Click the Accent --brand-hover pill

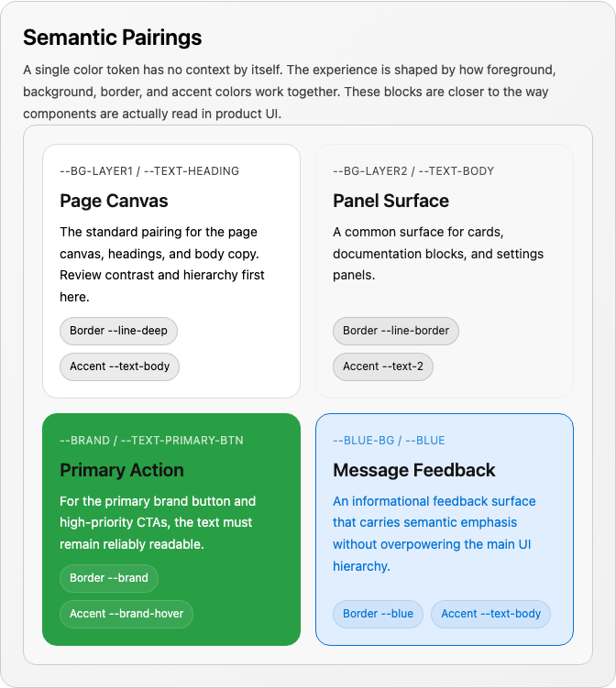click(x=126, y=614)
